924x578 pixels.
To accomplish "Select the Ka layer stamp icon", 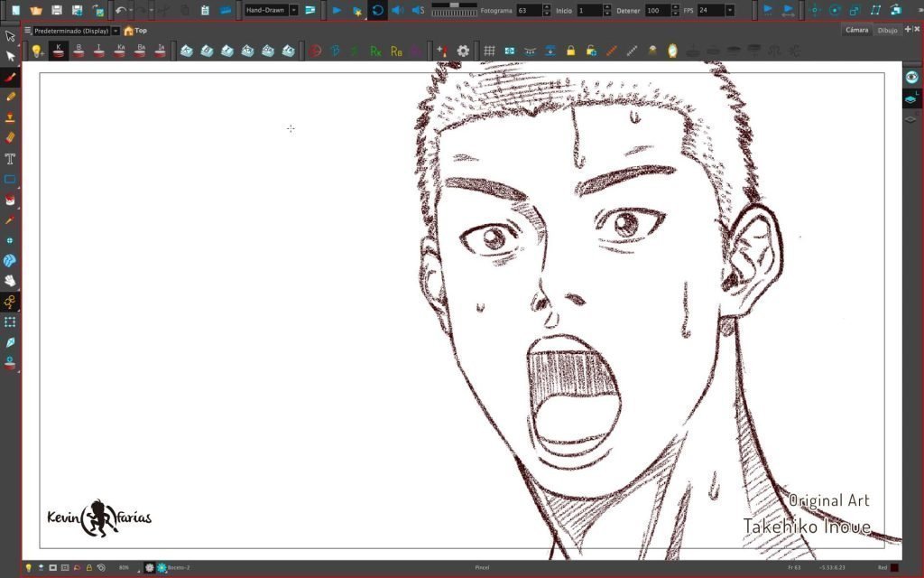I will pos(120,51).
